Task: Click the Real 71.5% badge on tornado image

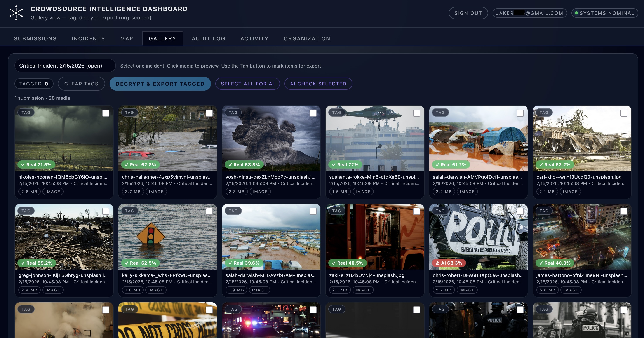Action: click(36, 164)
